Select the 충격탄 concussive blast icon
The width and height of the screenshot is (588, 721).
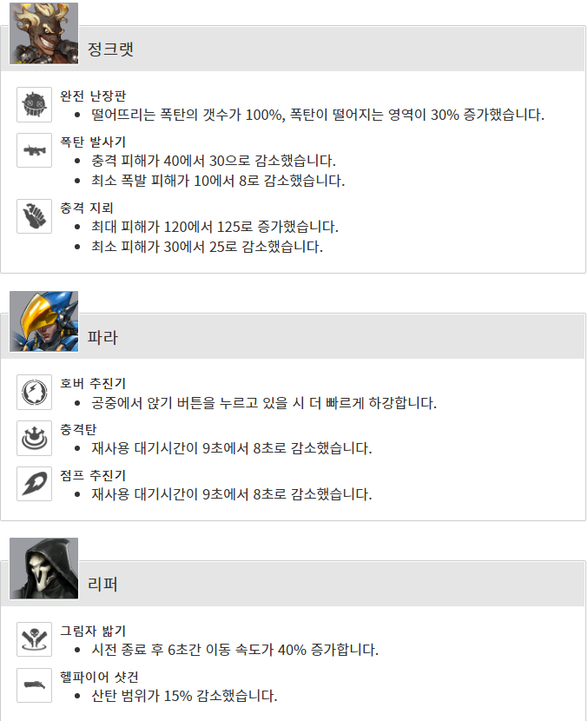click(35, 438)
